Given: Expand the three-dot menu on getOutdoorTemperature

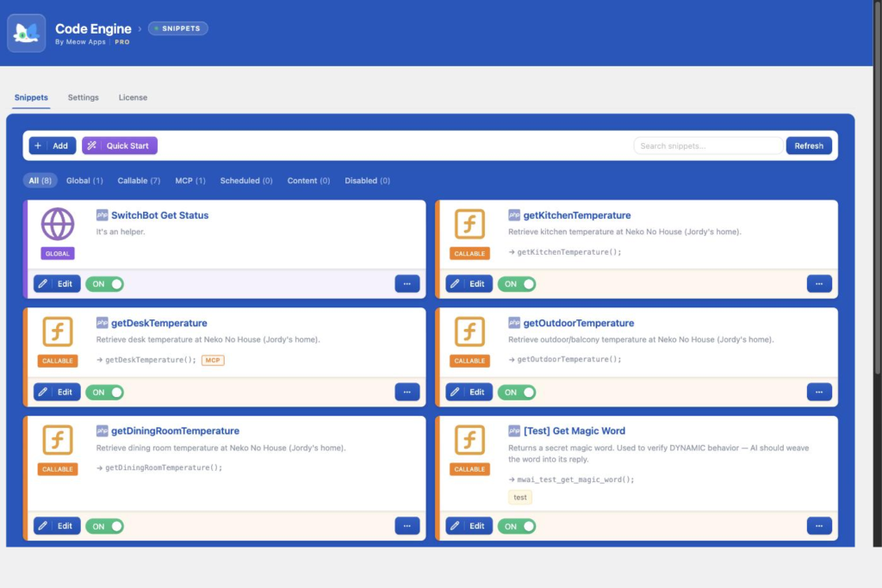Looking at the screenshot, I should click(820, 392).
